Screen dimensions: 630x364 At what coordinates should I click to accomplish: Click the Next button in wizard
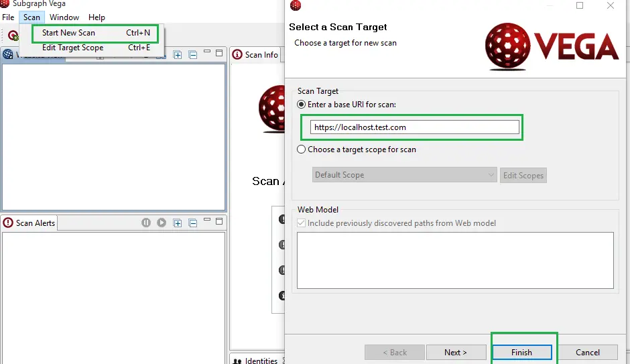coord(456,353)
